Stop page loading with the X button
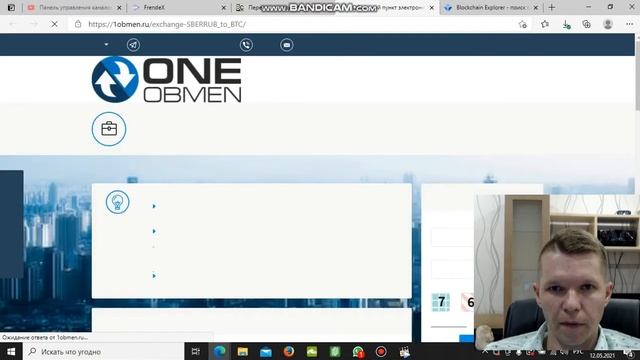The height and width of the screenshot is (360, 640). click(54, 24)
